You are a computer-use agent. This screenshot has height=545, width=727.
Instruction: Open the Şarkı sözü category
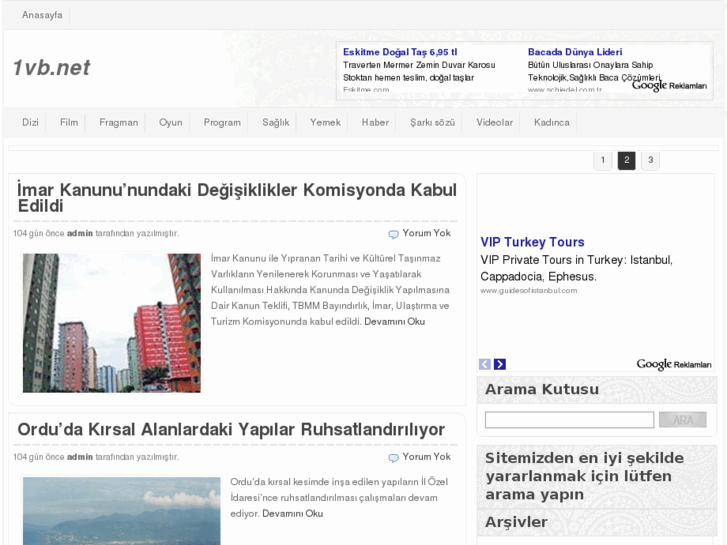pyautogui.click(x=432, y=123)
